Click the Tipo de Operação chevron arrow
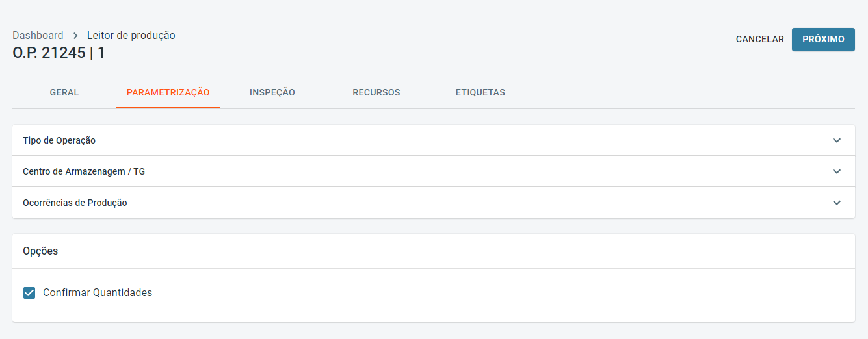Viewport: 868px width, 339px height. coord(837,140)
